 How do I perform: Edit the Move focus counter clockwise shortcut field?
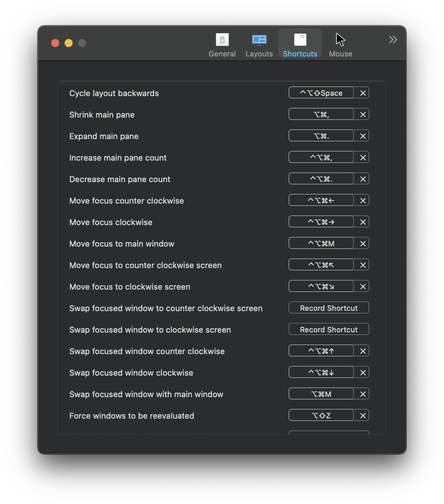(321, 201)
